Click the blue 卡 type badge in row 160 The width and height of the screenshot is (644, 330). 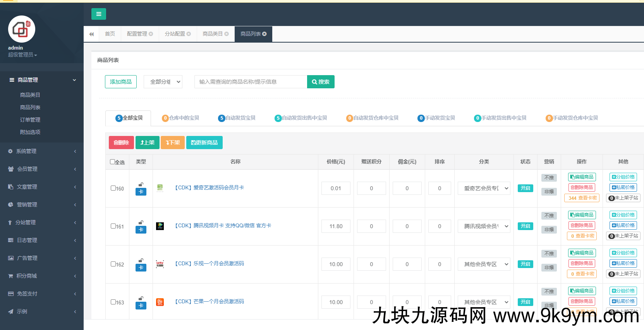[x=141, y=192]
